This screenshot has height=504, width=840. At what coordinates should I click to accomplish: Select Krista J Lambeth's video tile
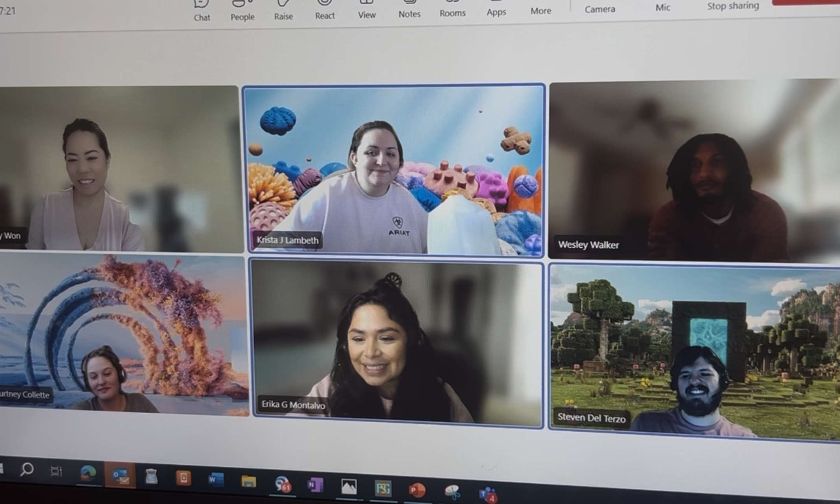pyautogui.click(x=394, y=170)
